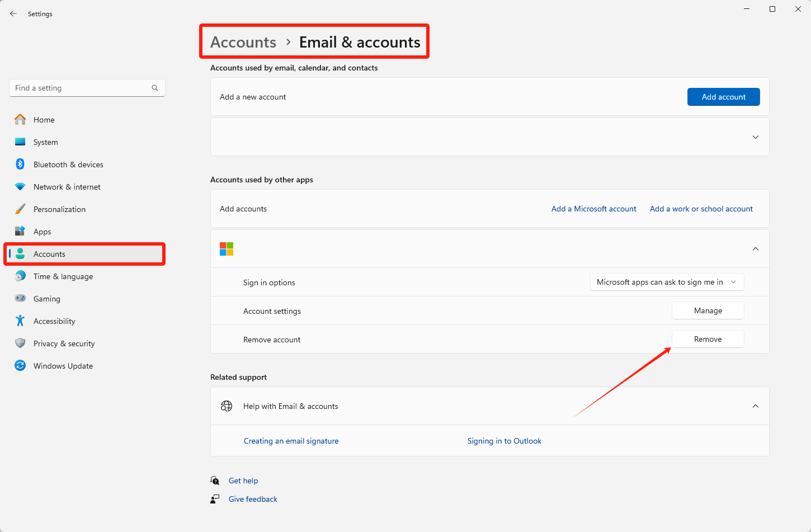The image size is (811, 532).
Task: Open the Sign in options dropdown
Action: pos(667,283)
